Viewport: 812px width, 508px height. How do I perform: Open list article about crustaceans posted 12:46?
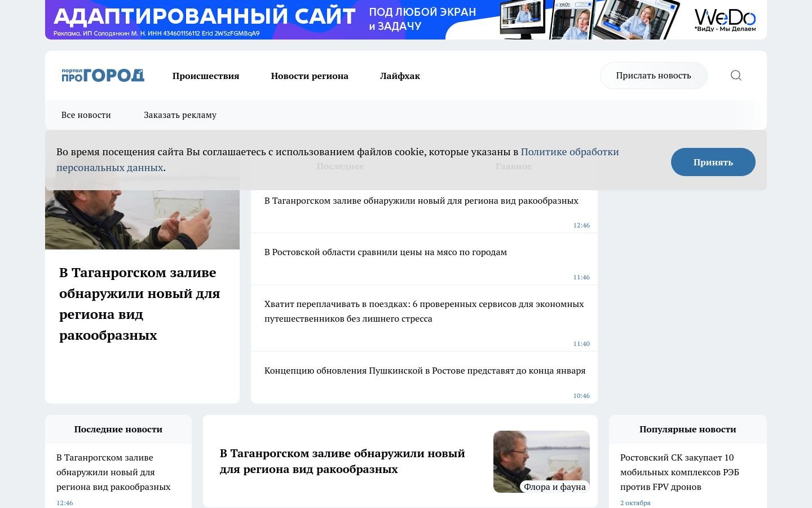point(421,201)
